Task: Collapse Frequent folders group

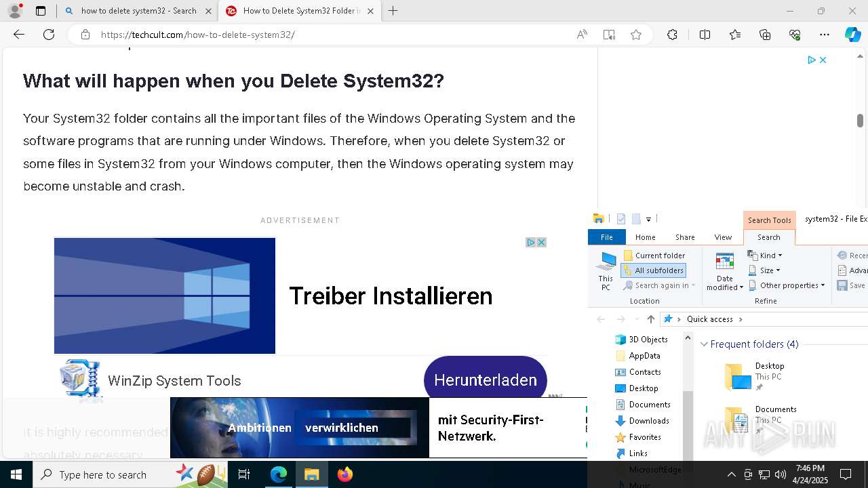Action: tap(704, 344)
